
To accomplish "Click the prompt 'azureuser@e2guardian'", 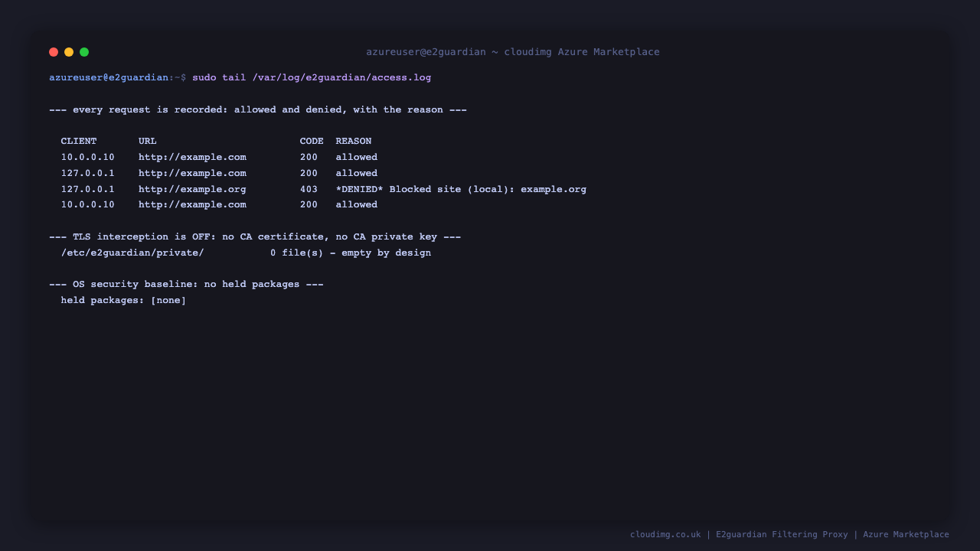I will click(x=109, y=77).
